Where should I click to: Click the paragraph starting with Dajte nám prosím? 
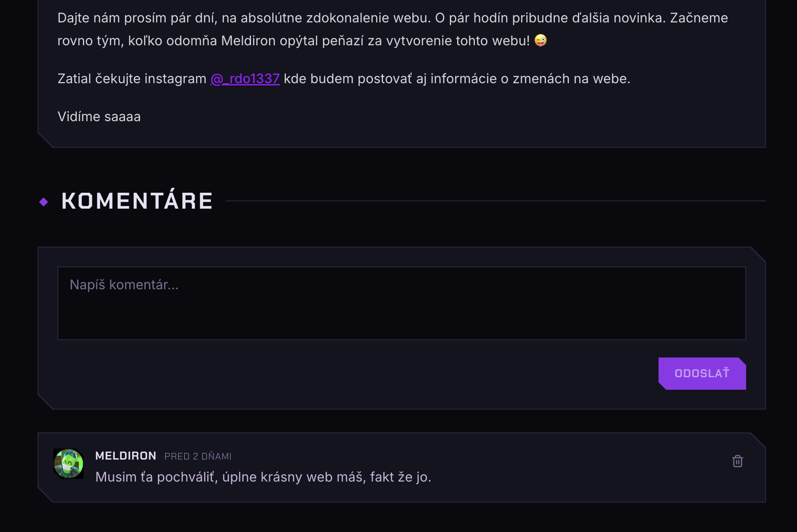tap(388, 18)
